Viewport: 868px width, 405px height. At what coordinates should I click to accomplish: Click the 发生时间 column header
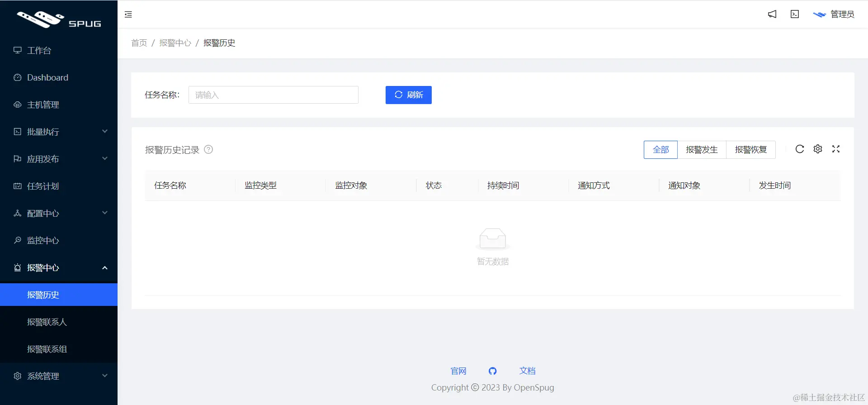pos(774,186)
